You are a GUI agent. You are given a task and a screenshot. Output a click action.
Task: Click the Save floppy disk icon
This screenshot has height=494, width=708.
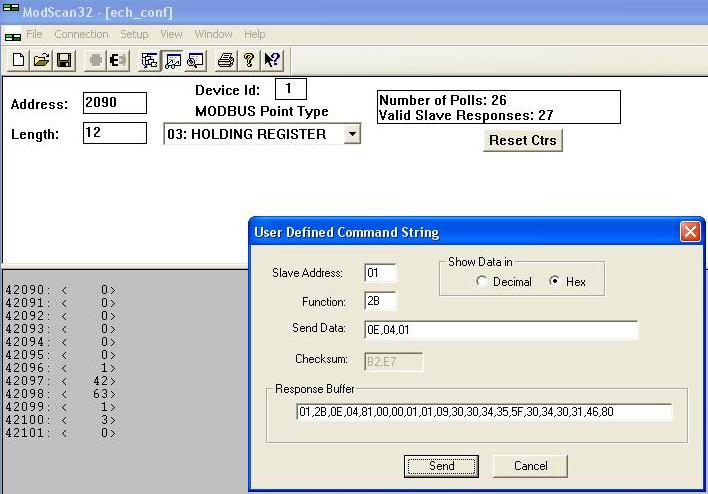click(63, 60)
